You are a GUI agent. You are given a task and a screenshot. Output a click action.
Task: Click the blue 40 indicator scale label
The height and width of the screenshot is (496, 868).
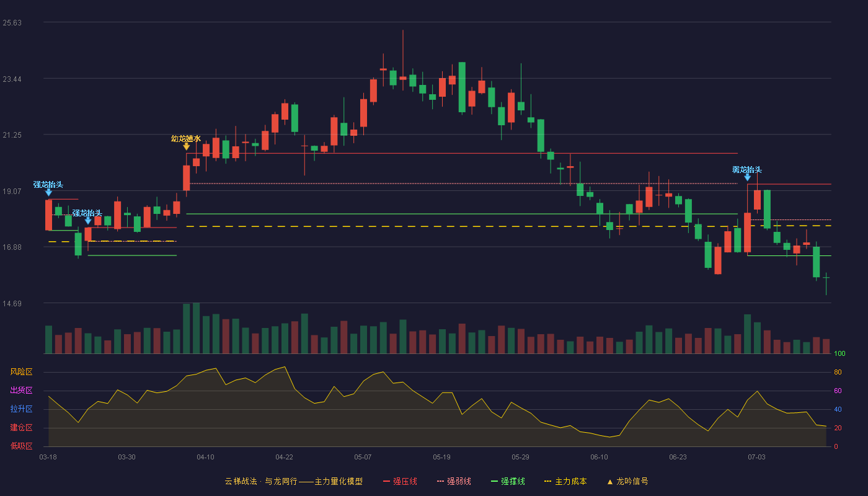[x=838, y=409]
